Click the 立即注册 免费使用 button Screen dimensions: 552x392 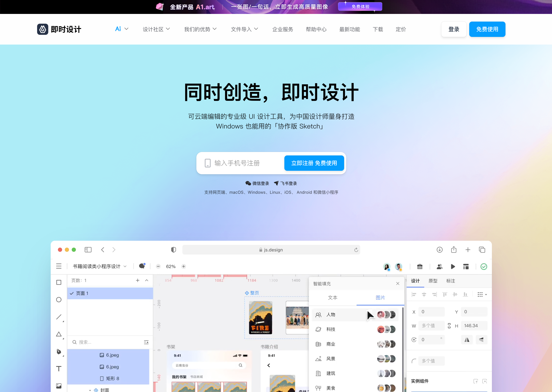point(314,163)
